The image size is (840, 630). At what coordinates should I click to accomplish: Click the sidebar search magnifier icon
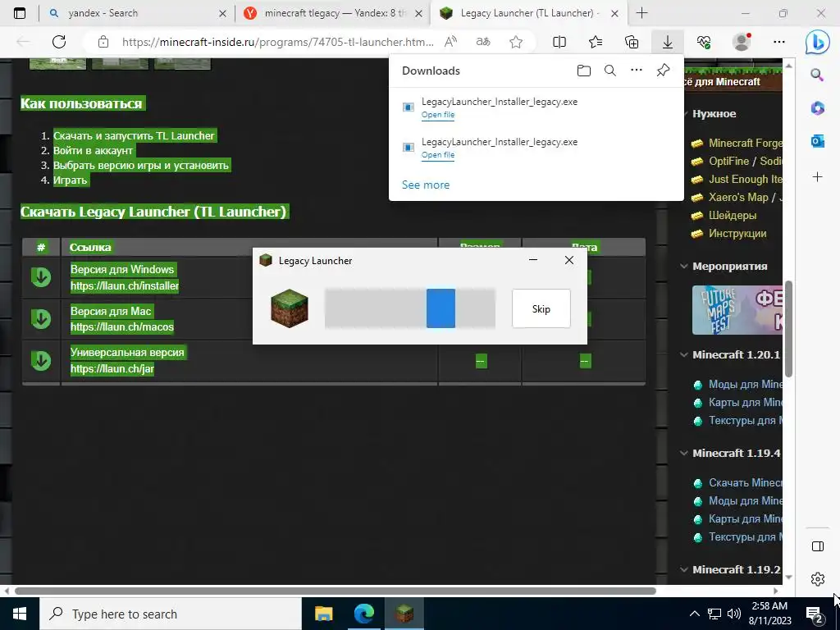coord(817,75)
